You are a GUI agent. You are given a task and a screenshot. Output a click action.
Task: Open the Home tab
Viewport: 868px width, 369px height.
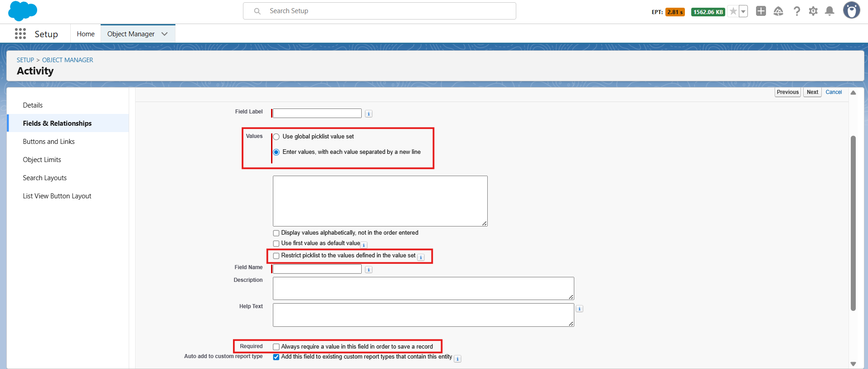pyautogui.click(x=86, y=34)
